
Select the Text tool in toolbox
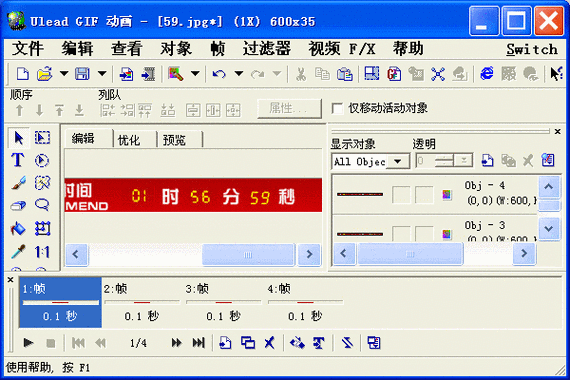18,160
